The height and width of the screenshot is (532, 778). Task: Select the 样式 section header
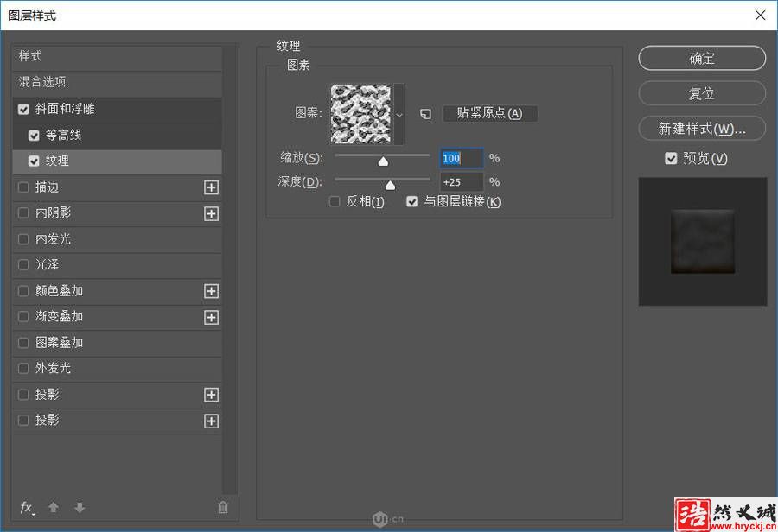pyautogui.click(x=117, y=56)
